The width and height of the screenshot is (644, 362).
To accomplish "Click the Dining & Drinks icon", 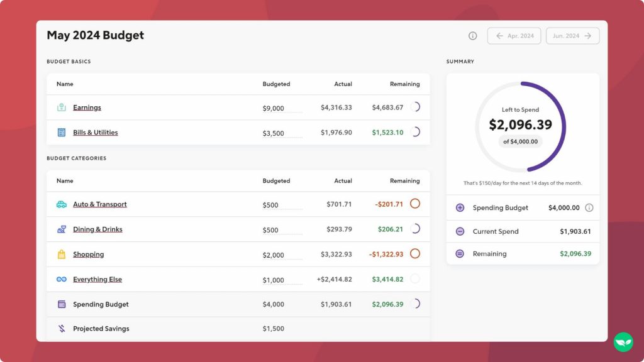I will [x=60, y=229].
